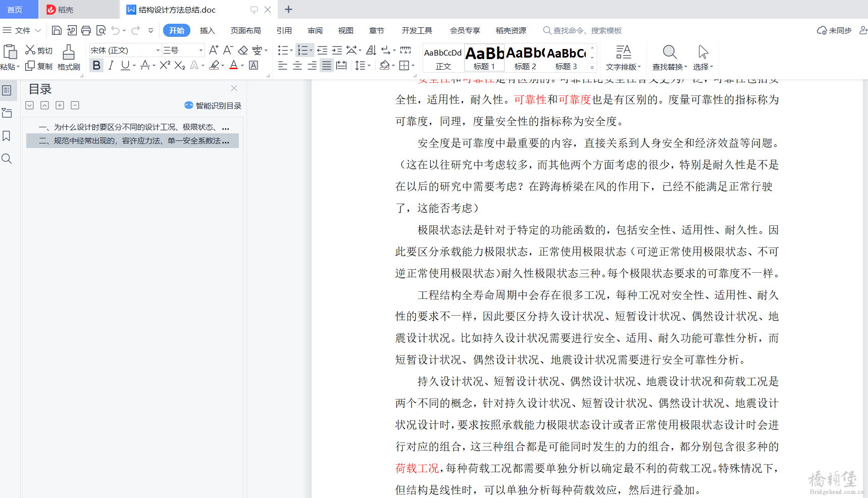Viewport: 868px width, 498px height.
Task: Switch to the 引用 ribbon tab
Action: (284, 31)
